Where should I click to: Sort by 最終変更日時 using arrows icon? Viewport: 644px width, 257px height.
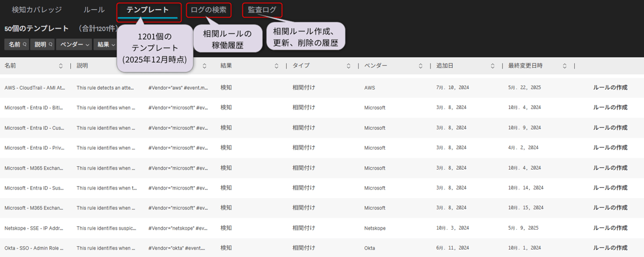point(565,66)
